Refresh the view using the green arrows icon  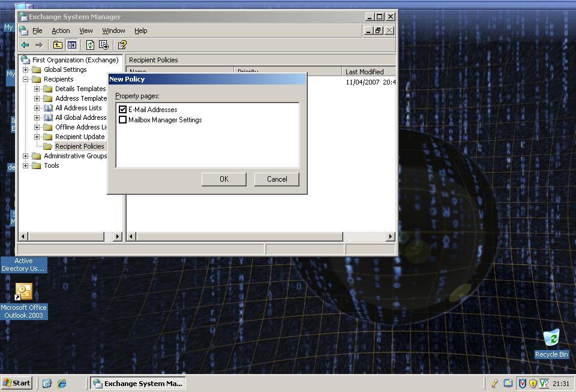[x=90, y=45]
